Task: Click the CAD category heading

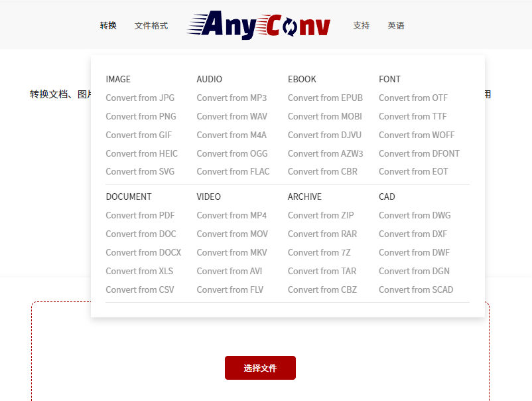Action: (x=387, y=197)
